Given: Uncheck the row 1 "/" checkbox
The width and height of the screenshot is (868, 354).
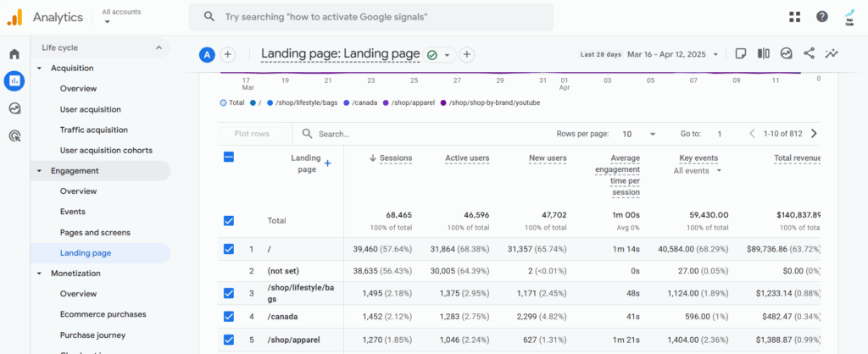Looking at the screenshot, I should [228, 249].
